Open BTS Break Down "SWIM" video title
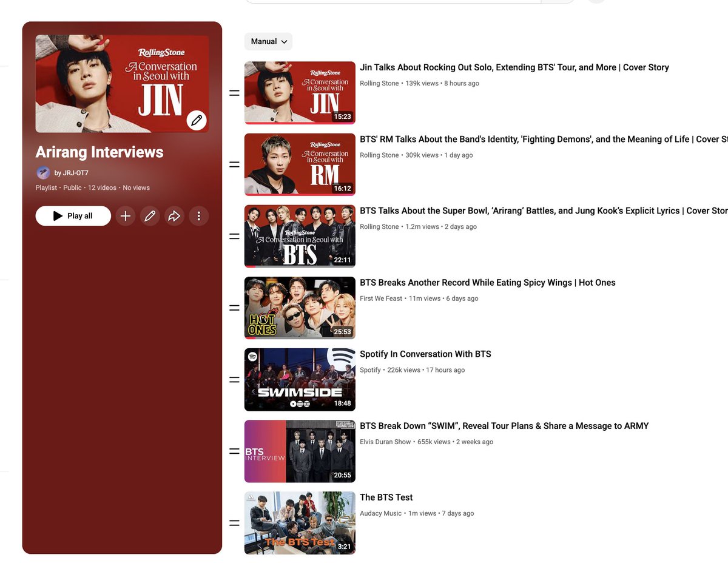 504,426
